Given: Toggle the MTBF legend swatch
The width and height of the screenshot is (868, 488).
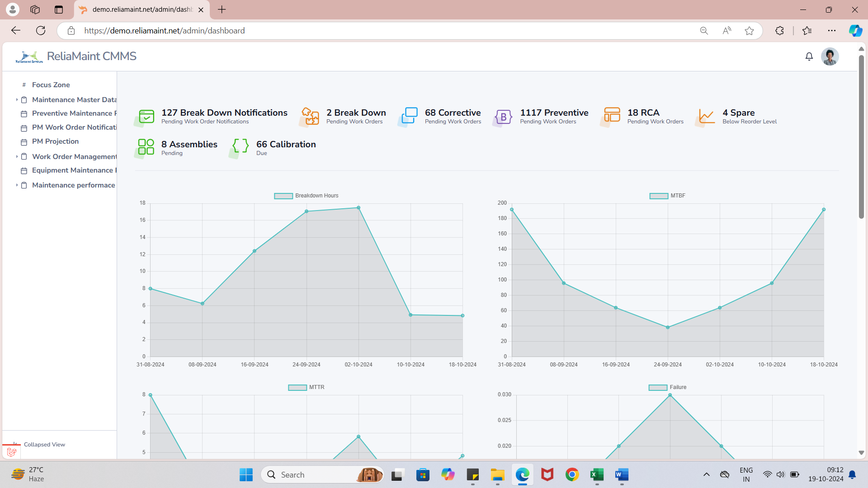Looking at the screenshot, I should (x=659, y=196).
